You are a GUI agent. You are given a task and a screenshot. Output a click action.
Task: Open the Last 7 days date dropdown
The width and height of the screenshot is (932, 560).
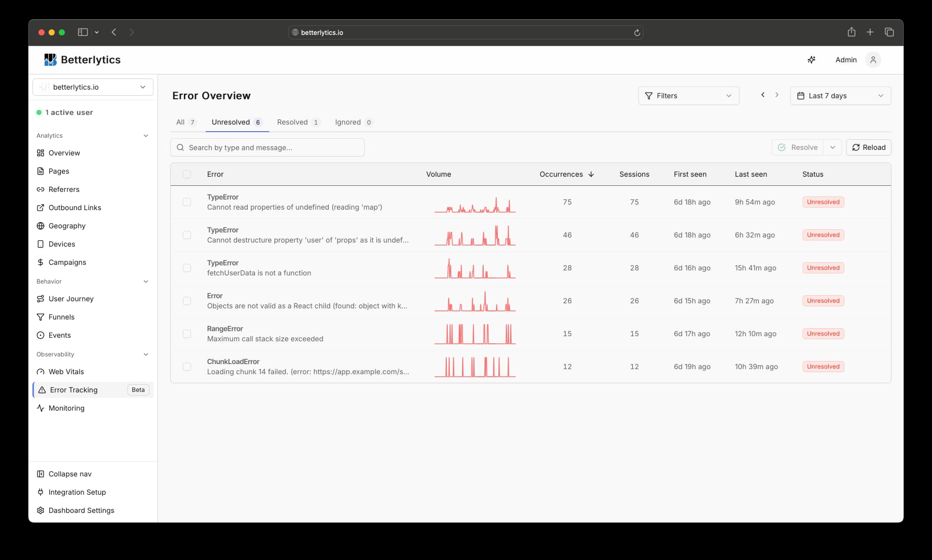point(840,96)
